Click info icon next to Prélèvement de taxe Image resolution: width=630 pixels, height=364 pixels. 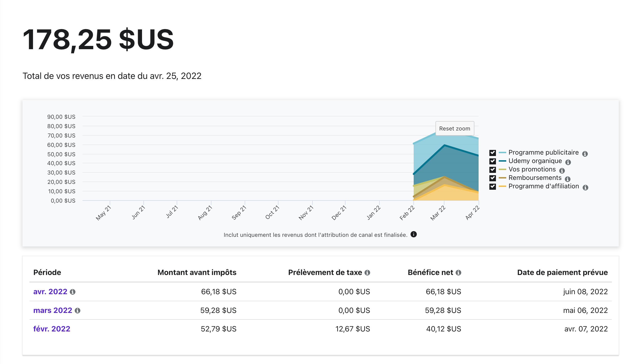[367, 273]
